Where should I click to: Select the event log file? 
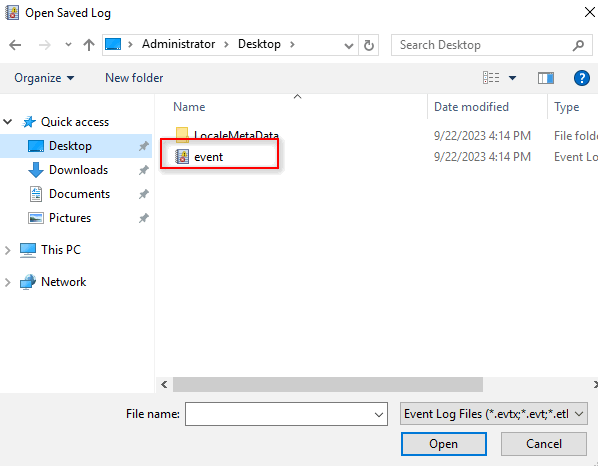click(208, 157)
